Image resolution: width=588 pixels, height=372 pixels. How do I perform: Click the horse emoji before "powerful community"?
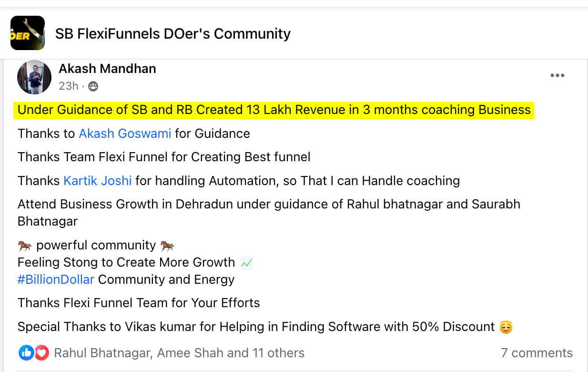coord(25,246)
